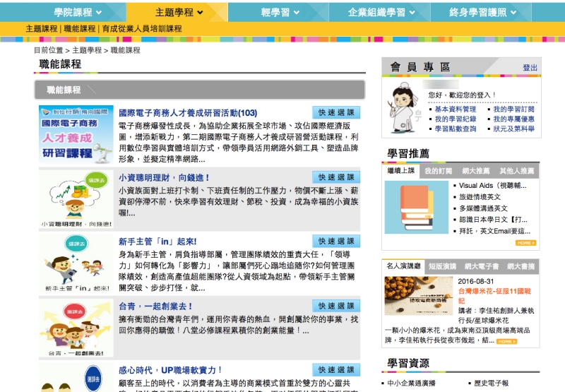Click 快速選課 for 小資聰明理財 course
Screen dimensions: 565x392
coord(336,177)
